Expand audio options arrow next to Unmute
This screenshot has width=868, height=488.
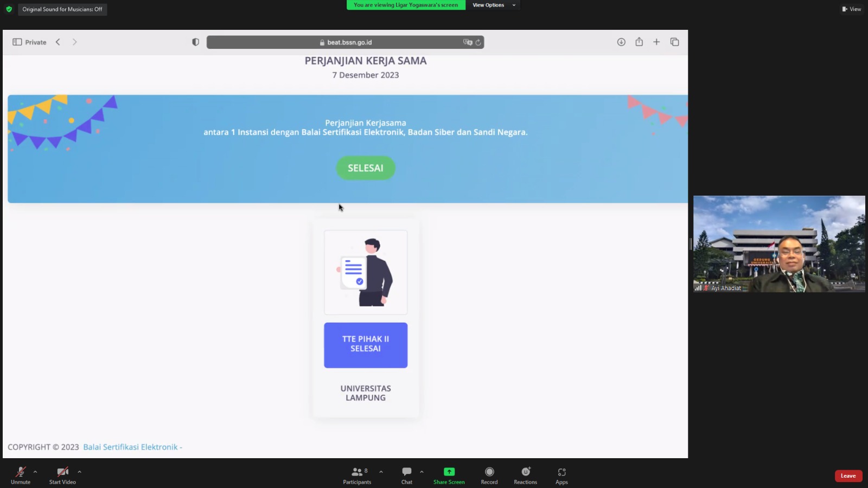coord(35,472)
